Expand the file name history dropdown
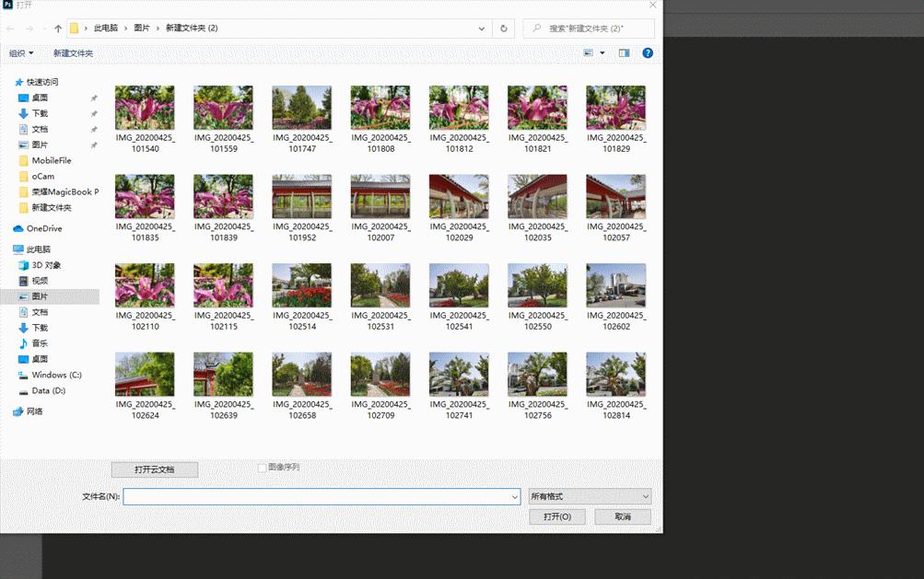 [515, 496]
